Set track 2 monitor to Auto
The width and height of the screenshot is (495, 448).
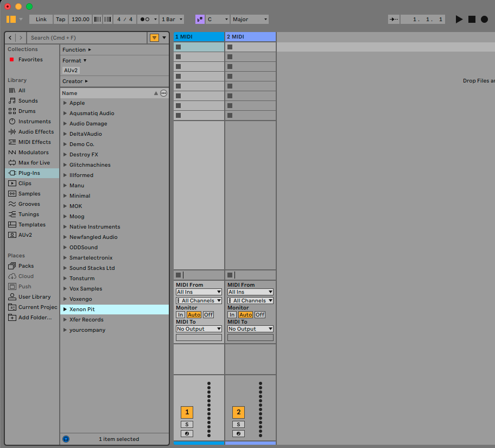(x=245, y=314)
